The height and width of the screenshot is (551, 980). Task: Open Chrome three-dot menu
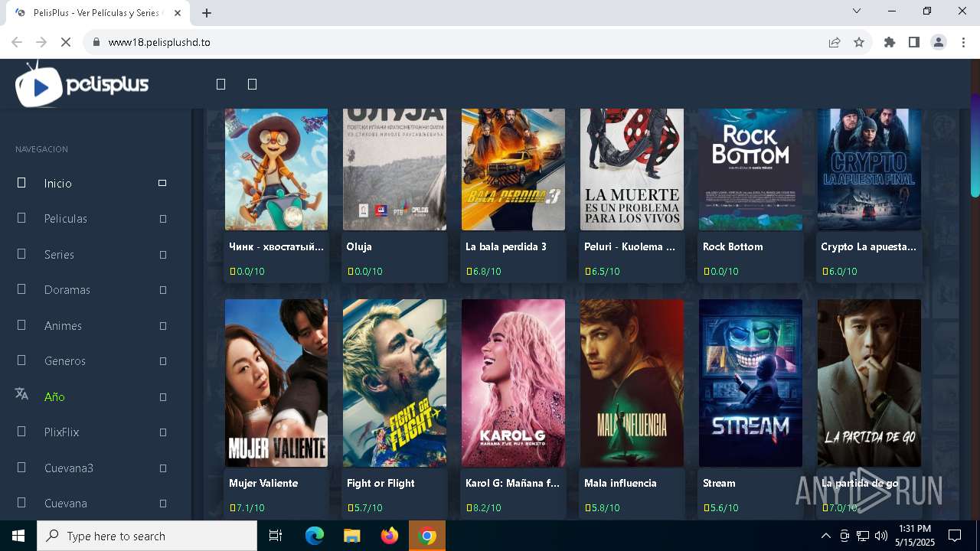click(962, 42)
